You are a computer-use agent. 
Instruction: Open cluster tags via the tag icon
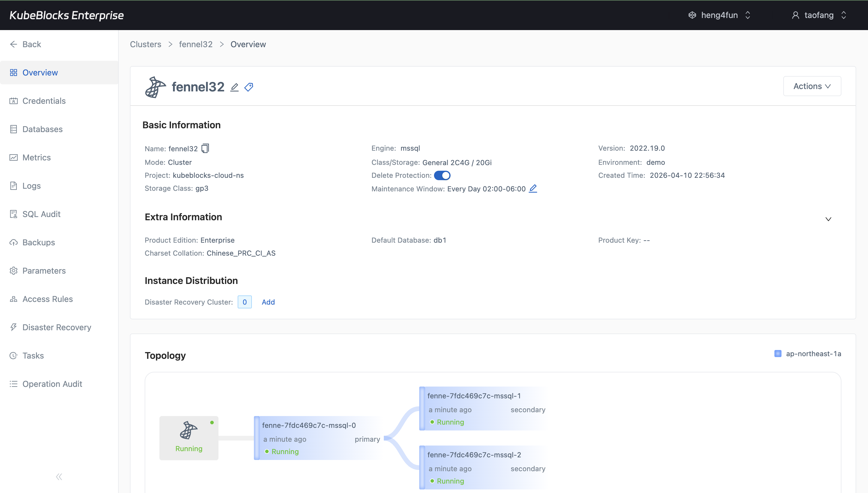249,87
